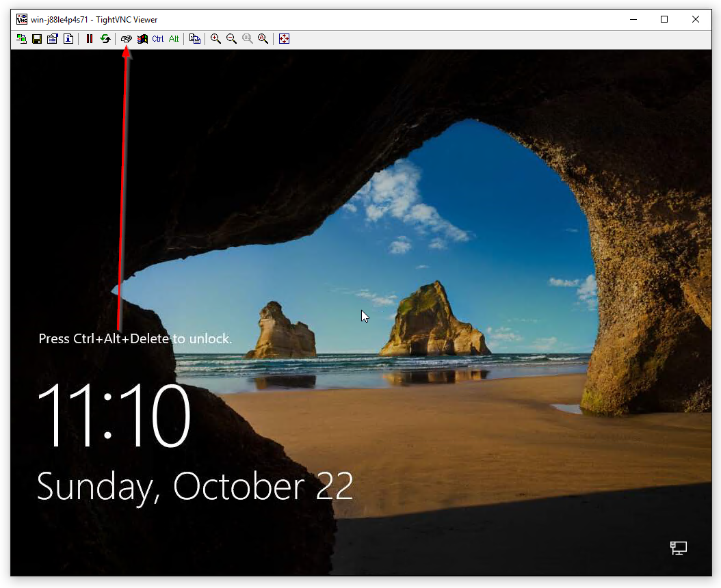
Task: Click the 'Sunday, October 22' date text
Action: pos(195,487)
